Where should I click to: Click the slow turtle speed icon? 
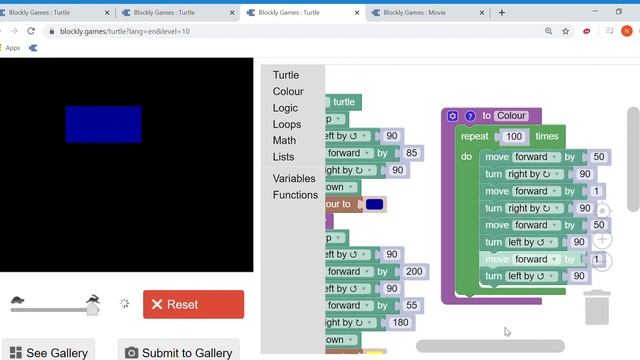[18, 300]
